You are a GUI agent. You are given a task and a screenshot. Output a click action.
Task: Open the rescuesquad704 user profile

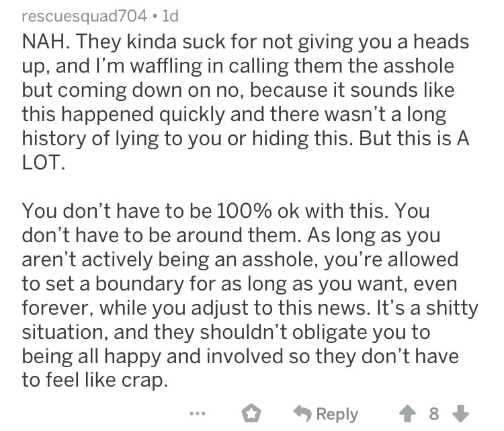tap(85, 16)
